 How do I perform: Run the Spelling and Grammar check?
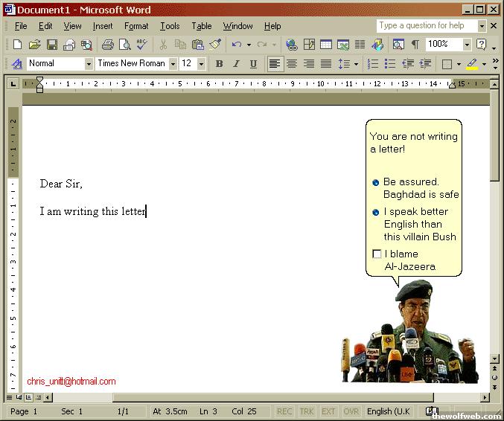(x=141, y=45)
